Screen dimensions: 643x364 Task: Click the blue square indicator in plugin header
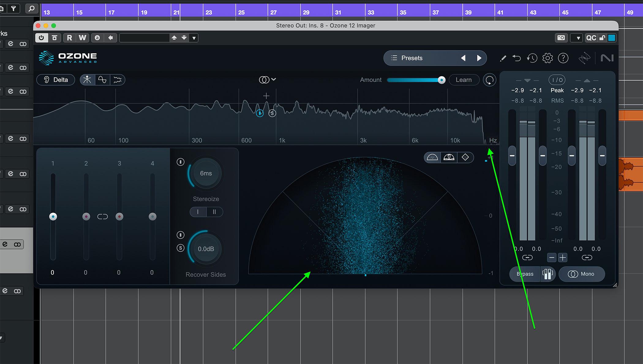tap(612, 38)
